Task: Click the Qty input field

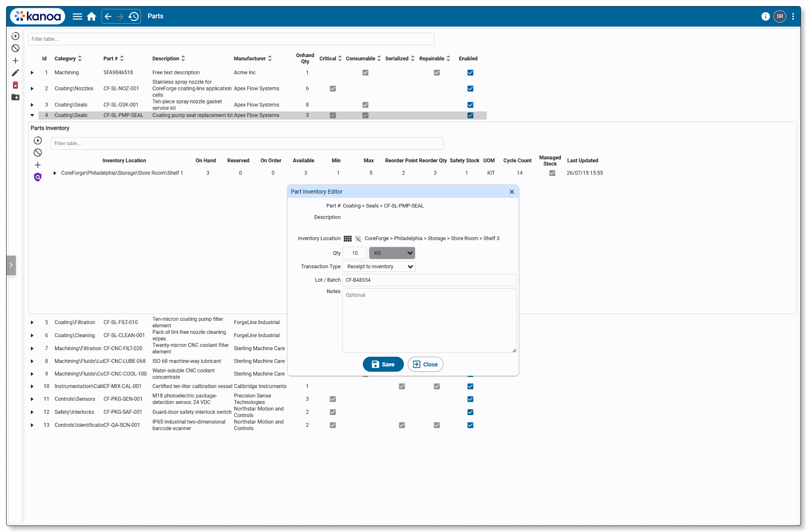Action: [355, 253]
